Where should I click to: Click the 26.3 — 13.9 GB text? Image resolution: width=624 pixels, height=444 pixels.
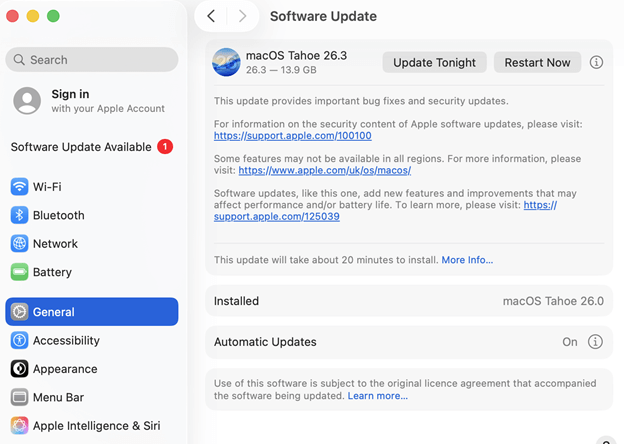(x=281, y=70)
